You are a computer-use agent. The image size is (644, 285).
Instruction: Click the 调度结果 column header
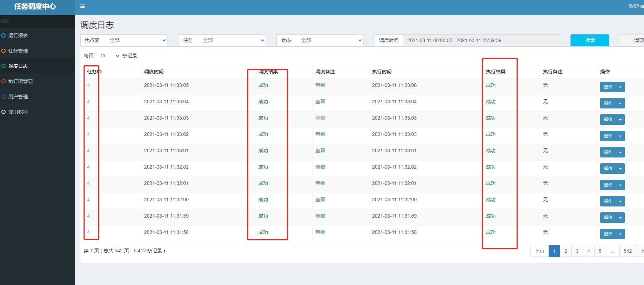(268, 72)
